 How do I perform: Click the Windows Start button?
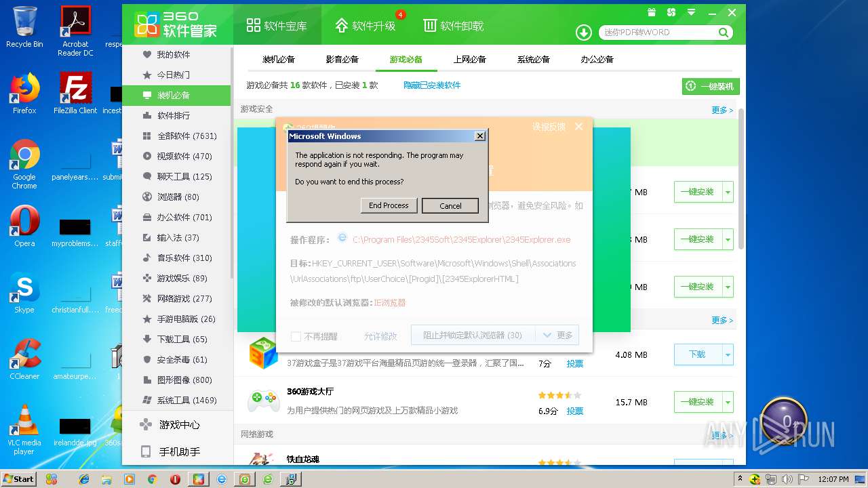(x=18, y=479)
